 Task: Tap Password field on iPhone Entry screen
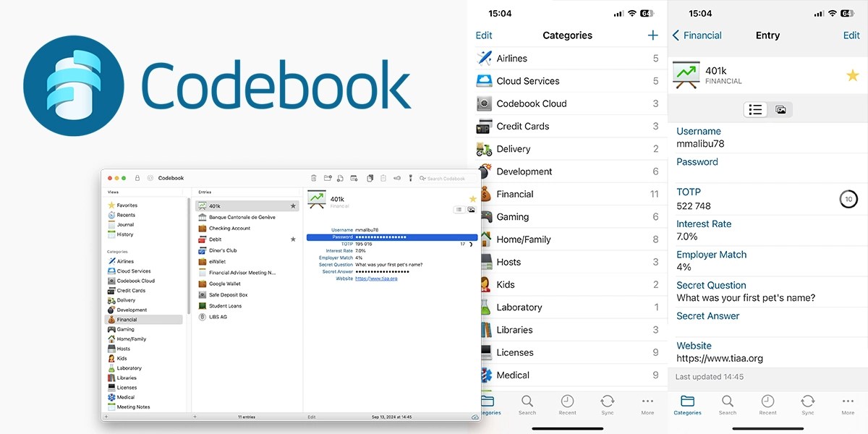pos(767,168)
